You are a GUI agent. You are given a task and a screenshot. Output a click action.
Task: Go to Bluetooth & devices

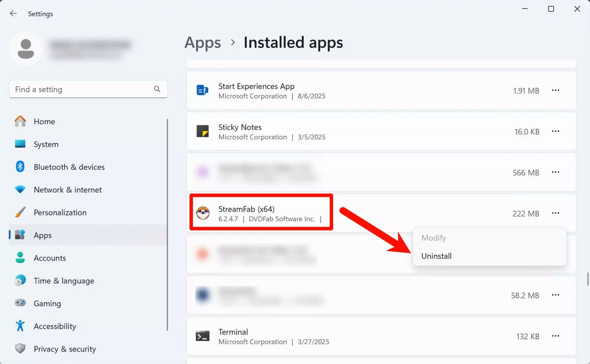click(88, 167)
